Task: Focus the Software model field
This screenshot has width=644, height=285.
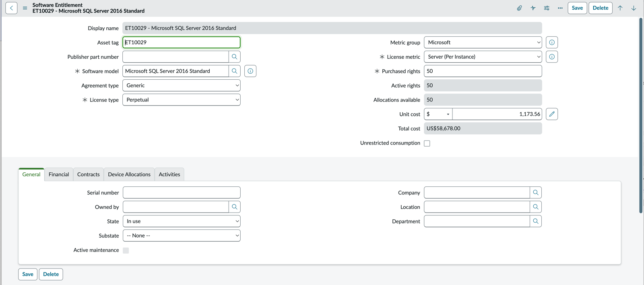Action: click(175, 71)
